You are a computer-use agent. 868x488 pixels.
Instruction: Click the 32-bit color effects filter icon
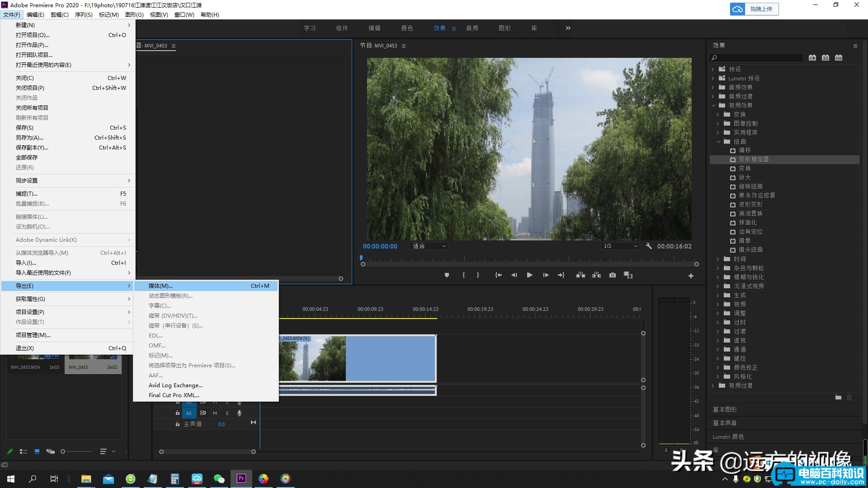pyautogui.click(x=826, y=58)
